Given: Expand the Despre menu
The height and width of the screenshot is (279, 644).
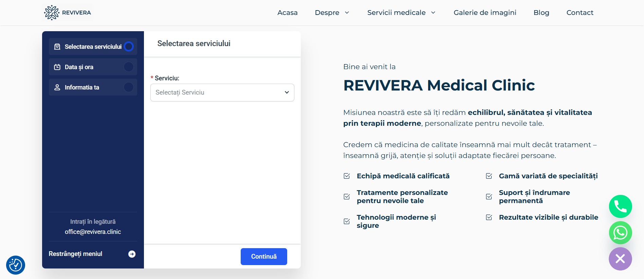Looking at the screenshot, I should tap(332, 13).
